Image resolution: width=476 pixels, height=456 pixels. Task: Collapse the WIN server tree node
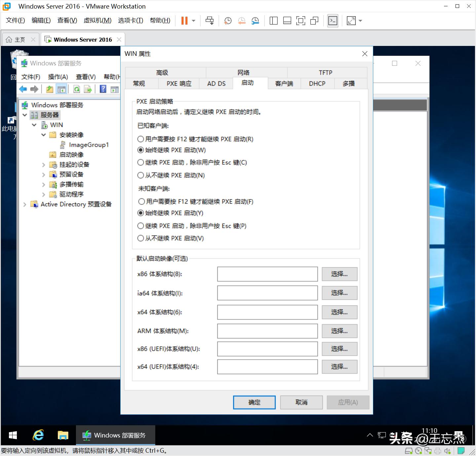point(34,125)
